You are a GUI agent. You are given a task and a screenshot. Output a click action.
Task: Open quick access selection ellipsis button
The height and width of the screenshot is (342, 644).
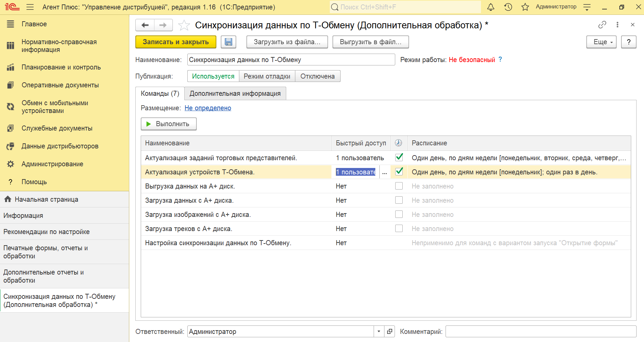pyautogui.click(x=384, y=172)
